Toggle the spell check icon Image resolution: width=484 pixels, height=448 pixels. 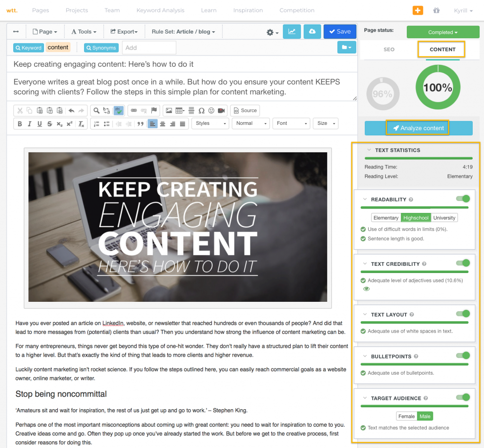(119, 111)
